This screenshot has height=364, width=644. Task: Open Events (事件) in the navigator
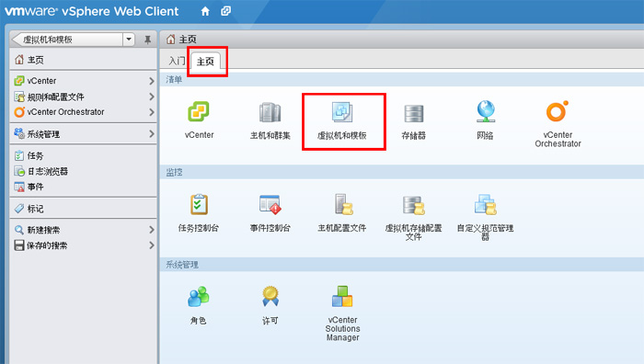point(83,187)
